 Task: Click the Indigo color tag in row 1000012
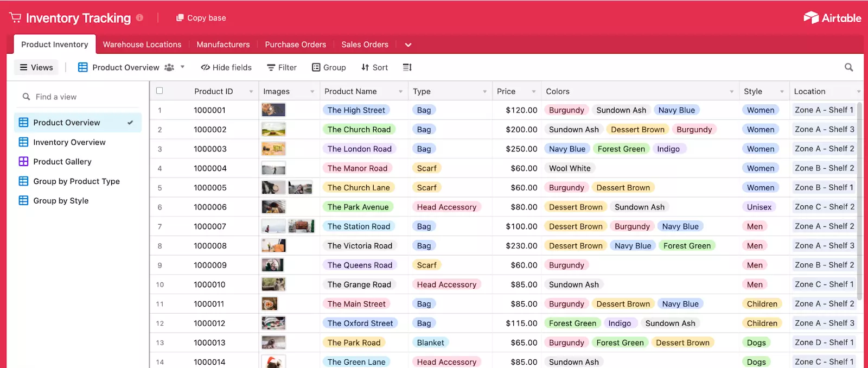pos(620,323)
